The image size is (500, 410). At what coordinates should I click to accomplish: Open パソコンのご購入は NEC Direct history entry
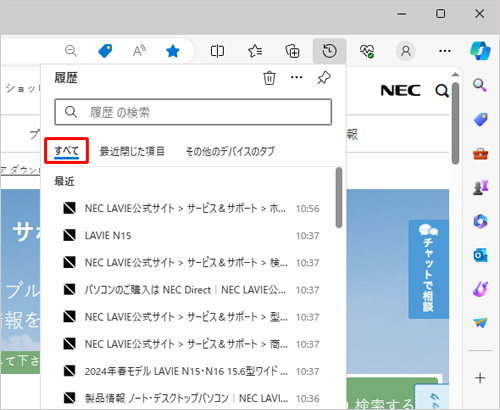[x=191, y=290]
